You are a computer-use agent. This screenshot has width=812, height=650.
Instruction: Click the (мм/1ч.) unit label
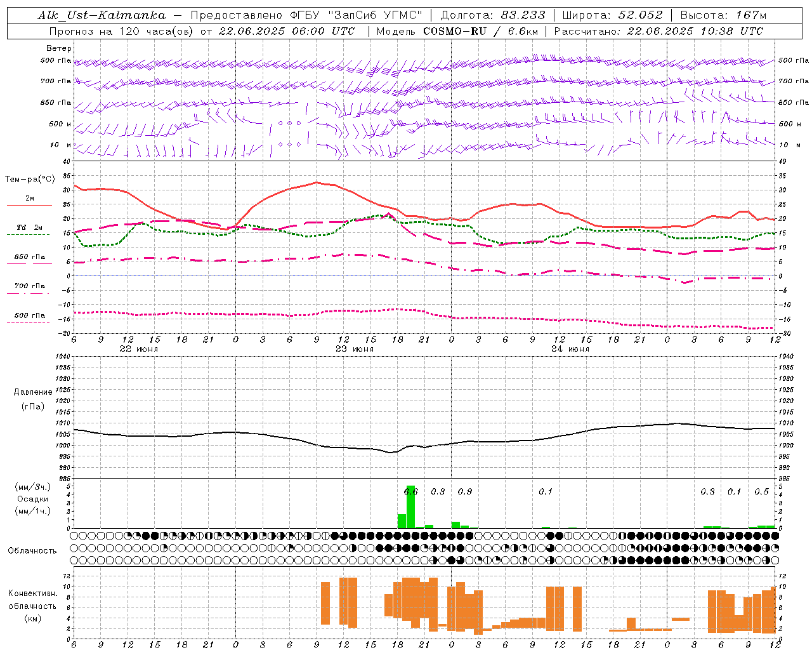point(33,511)
